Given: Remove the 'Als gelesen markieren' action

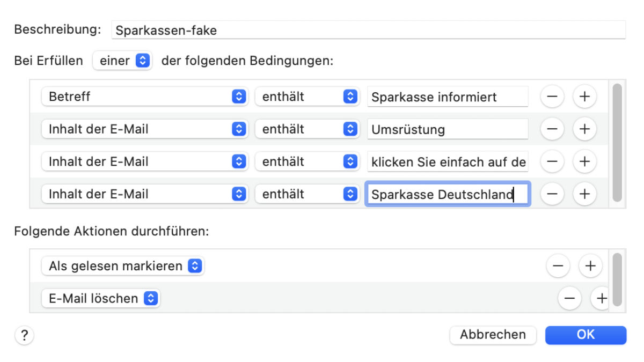Looking at the screenshot, I should pos(558,266).
